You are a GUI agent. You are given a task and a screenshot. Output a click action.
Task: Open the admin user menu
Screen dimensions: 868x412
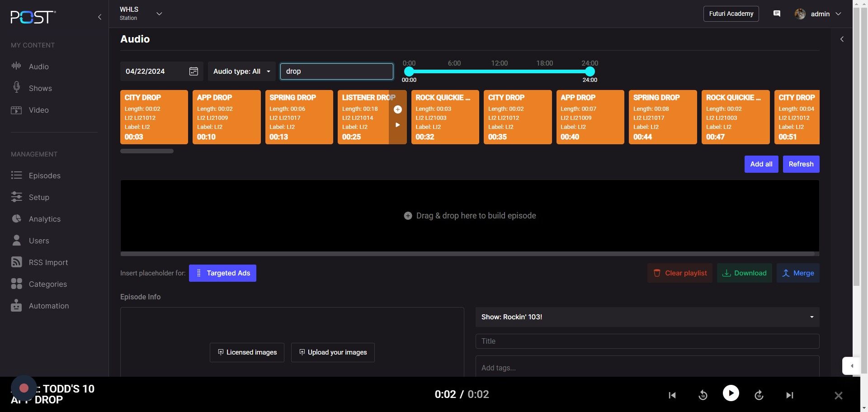[819, 14]
